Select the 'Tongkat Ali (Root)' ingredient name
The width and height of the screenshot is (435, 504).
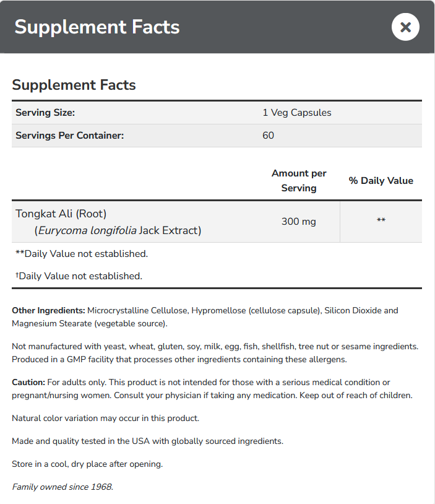[x=61, y=214]
